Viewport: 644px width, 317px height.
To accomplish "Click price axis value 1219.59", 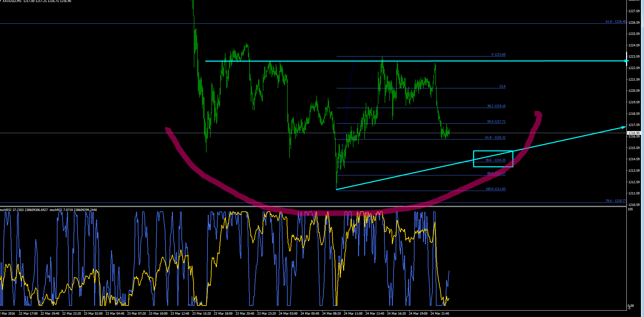I will tap(634, 102).
